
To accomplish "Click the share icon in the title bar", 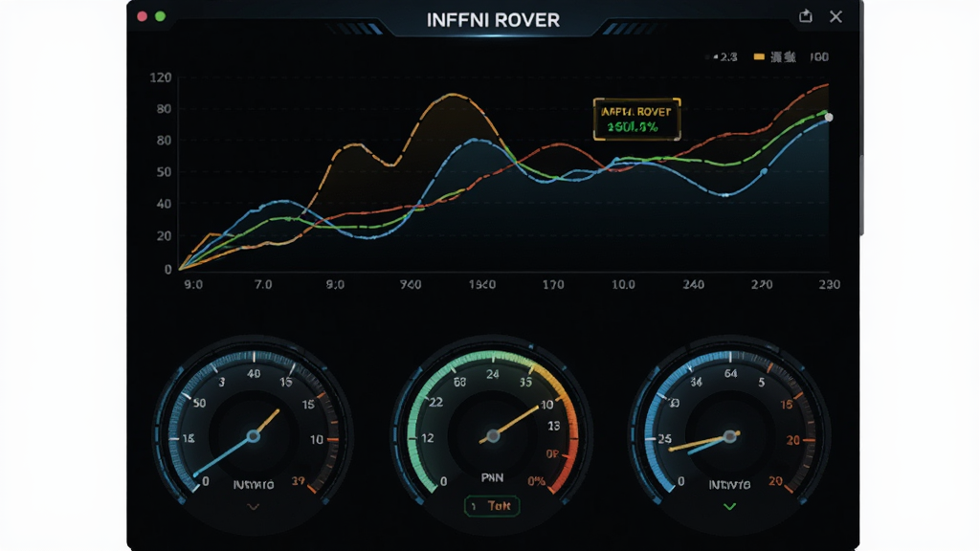I will (806, 16).
